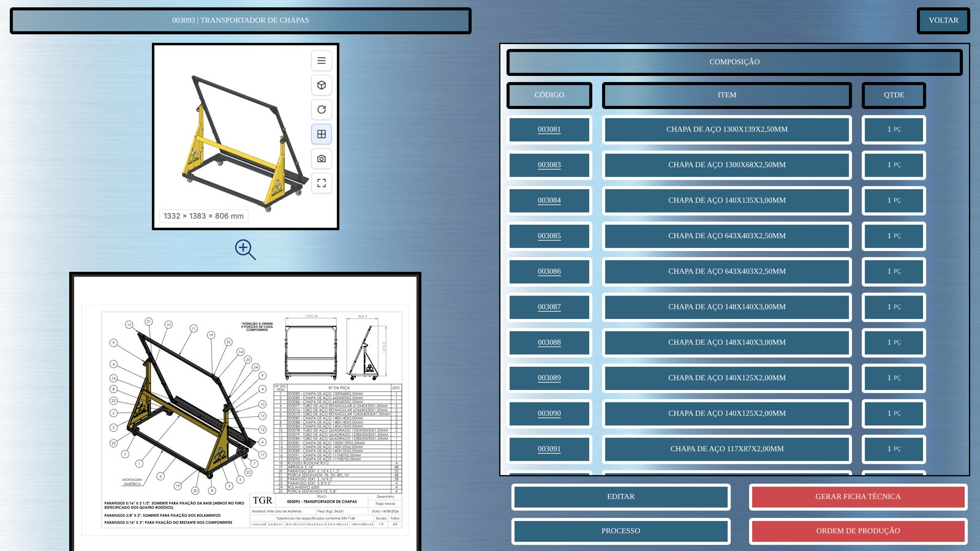
Task: Open the PROCESSO button
Action: [620, 531]
